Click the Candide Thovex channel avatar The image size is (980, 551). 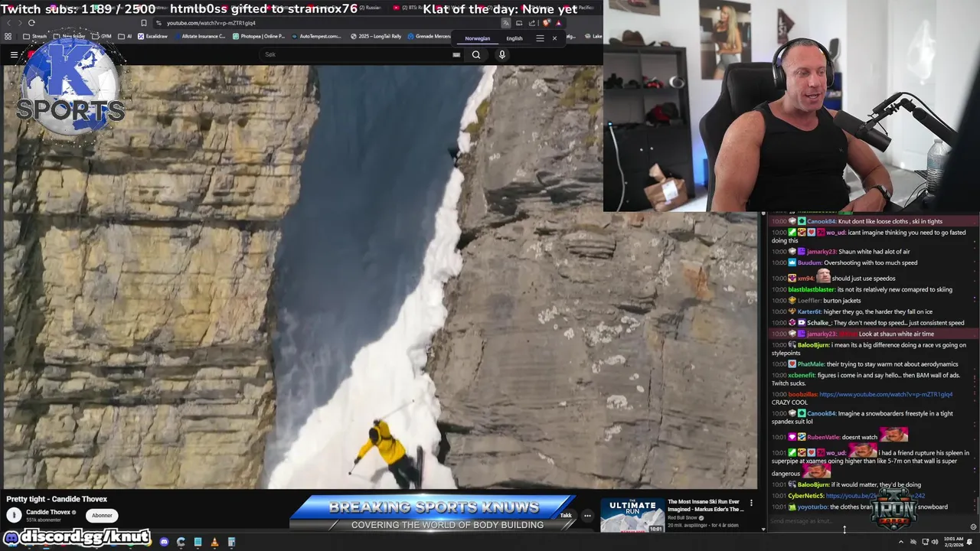tap(14, 515)
